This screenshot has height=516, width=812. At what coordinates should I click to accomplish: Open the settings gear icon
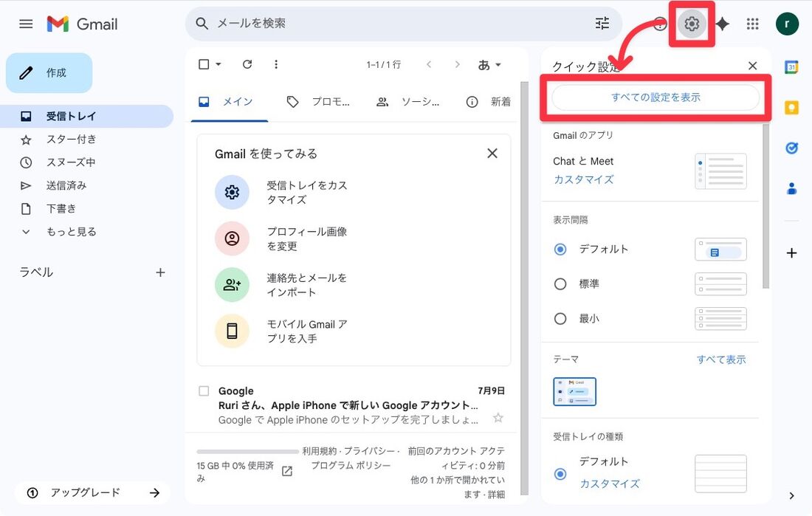click(692, 24)
